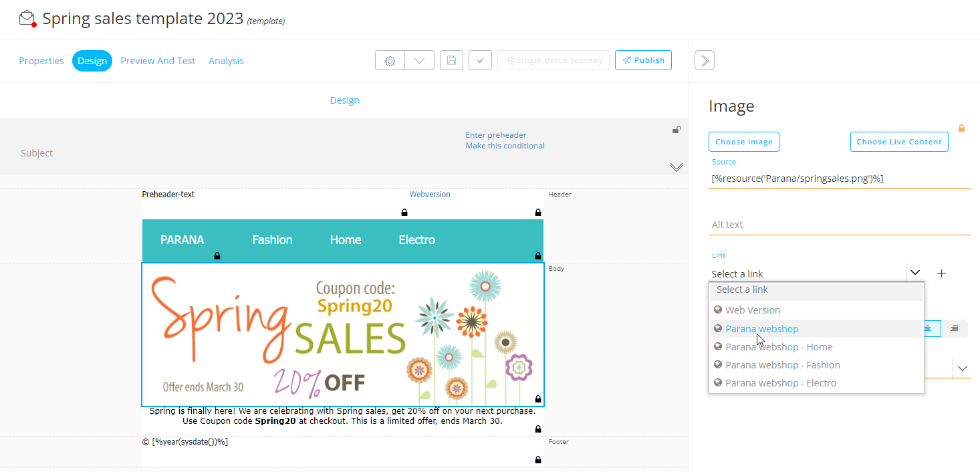This screenshot has width=980, height=472.
Task: Click the Alt text input field
Action: (x=839, y=225)
